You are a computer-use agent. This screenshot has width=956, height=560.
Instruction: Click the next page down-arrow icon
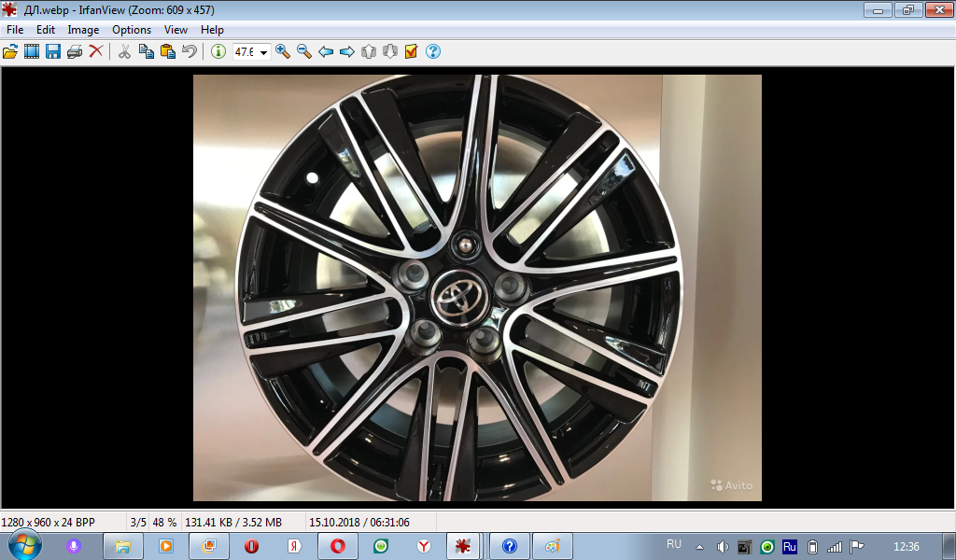390,51
